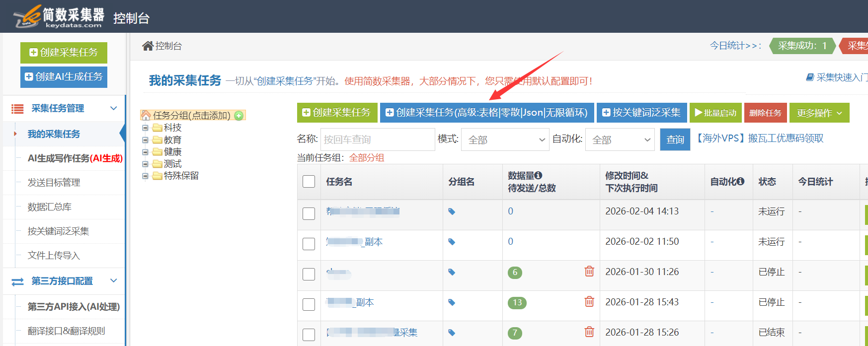Check the first task row checkbox
This screenshot has height=346, width=868.
pyautogui.click(x=309, y=213)
